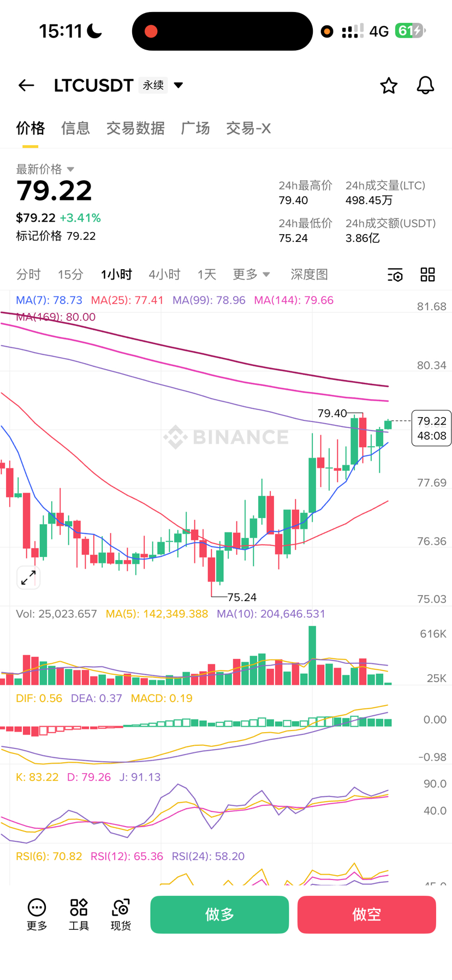The image size is (452, 980).
Task: Switch to the 交易数据 tab
Action: tap(135, 128)
